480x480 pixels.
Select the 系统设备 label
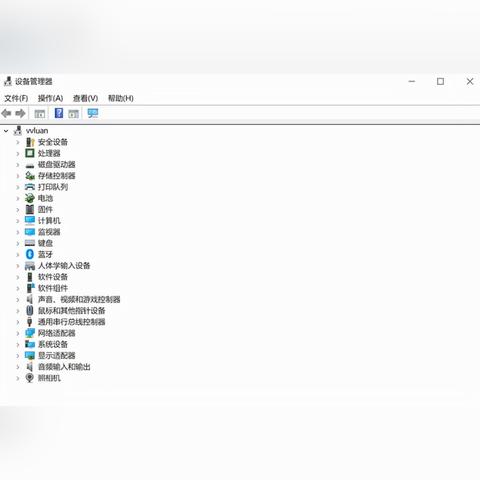pyautogui.click(x=53, y=344)
